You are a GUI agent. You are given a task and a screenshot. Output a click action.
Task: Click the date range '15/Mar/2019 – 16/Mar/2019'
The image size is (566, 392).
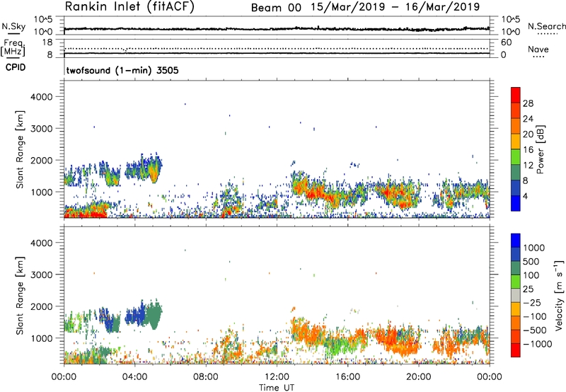(x=395, y=7)
